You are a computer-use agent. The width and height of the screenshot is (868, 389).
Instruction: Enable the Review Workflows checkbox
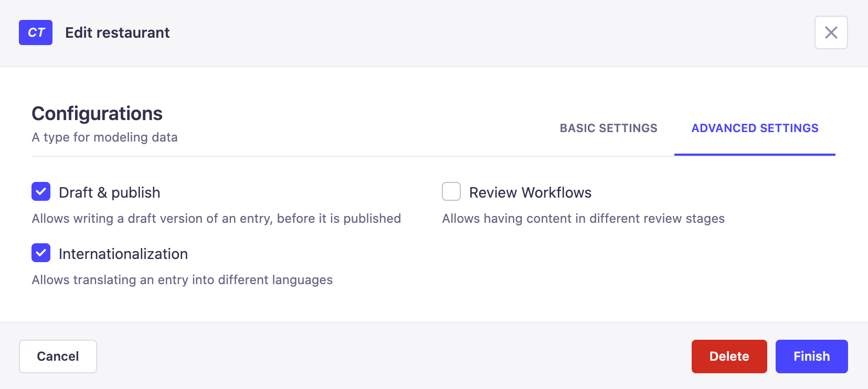pyautogui.click(x=451, y=192)
